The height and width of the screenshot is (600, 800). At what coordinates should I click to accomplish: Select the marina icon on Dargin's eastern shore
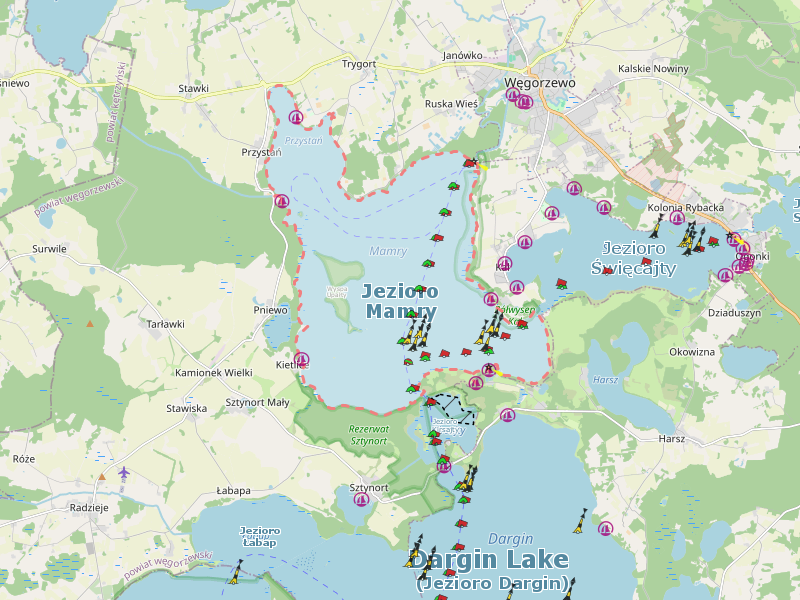point(604,528)
